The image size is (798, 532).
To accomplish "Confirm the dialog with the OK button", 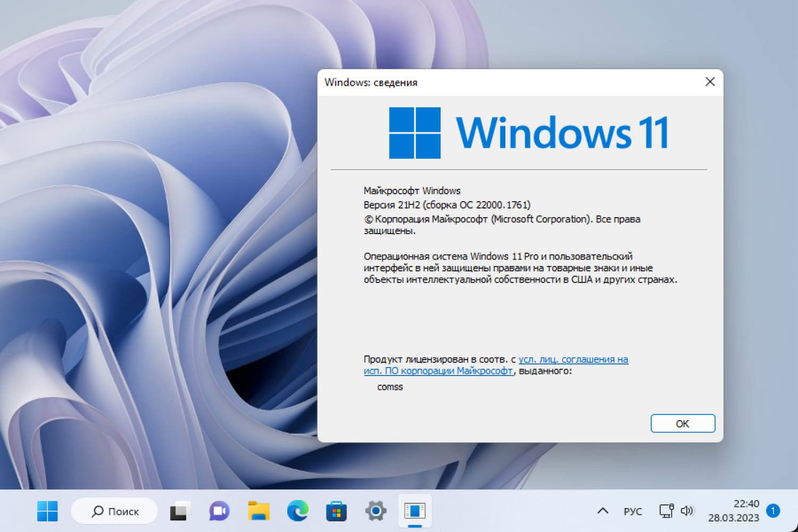I will tap(683, 423).
